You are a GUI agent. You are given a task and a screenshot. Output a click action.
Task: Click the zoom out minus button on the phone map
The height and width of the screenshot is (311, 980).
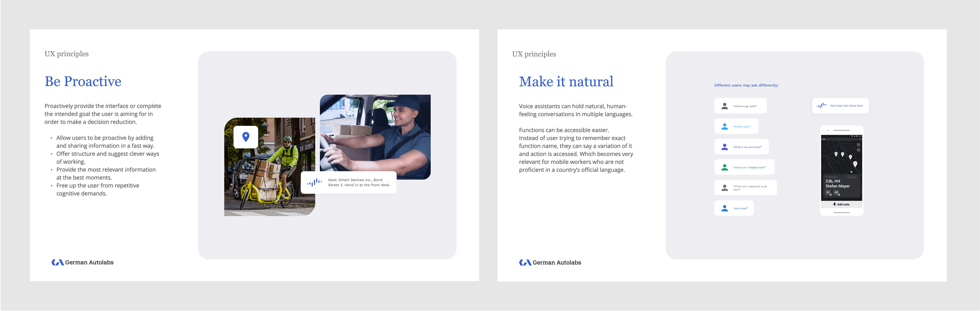click(859, 150)
